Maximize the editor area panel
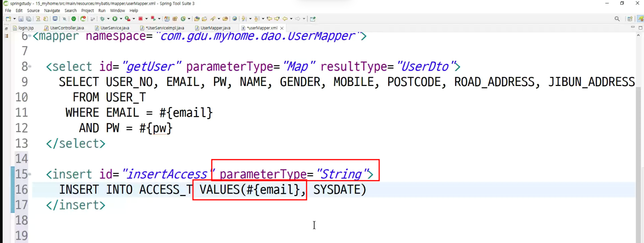This screenshot has height=243, width=644. (x=640, y=27)
